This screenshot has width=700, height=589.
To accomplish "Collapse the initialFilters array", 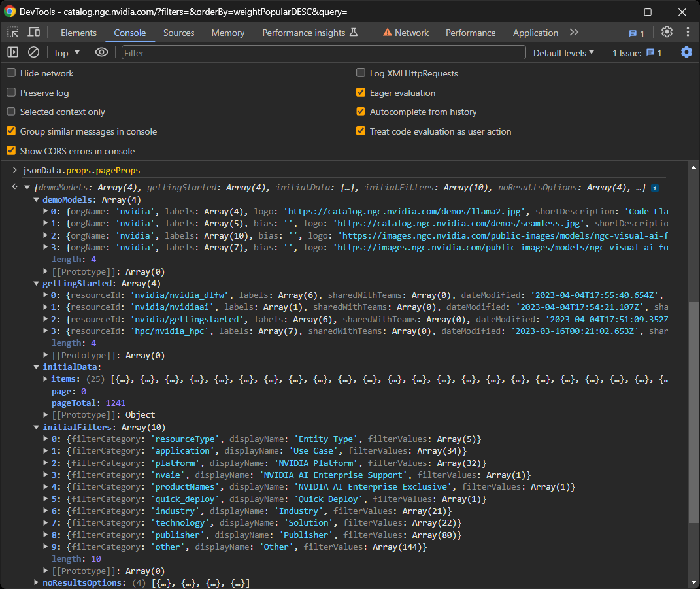I will coord(36,427).
